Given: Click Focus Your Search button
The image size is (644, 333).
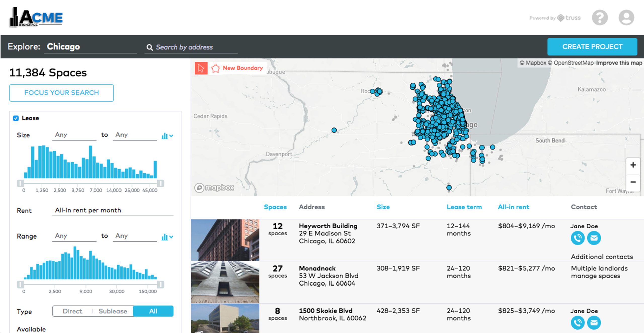Looking at the screenshot, I should (x=61, y=93).
